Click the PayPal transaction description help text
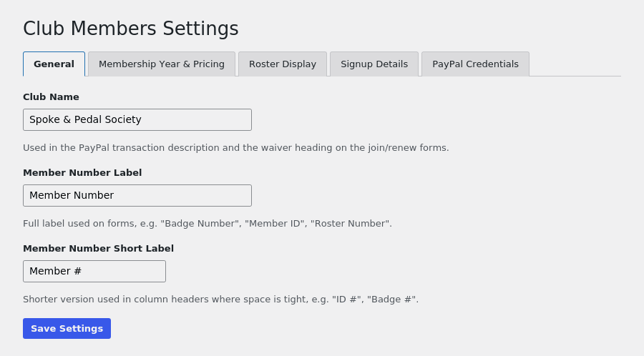 (235, 148)
